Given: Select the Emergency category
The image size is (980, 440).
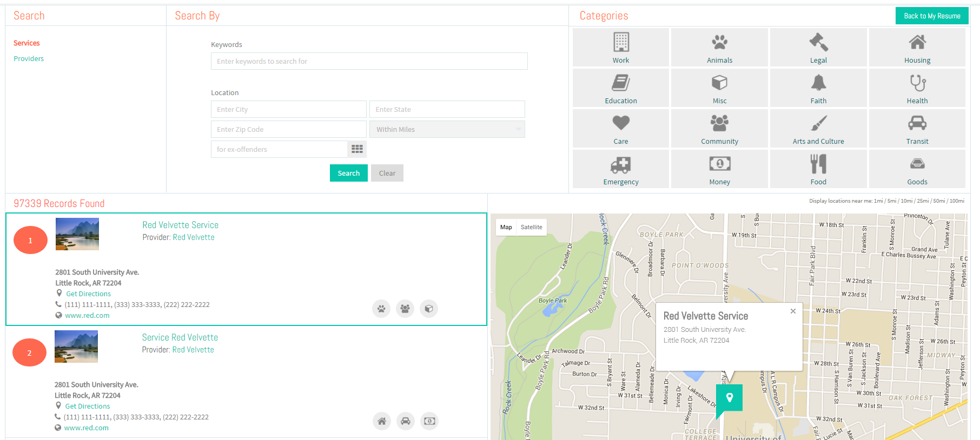Looking at the screenshot, I should pos(621,169).
